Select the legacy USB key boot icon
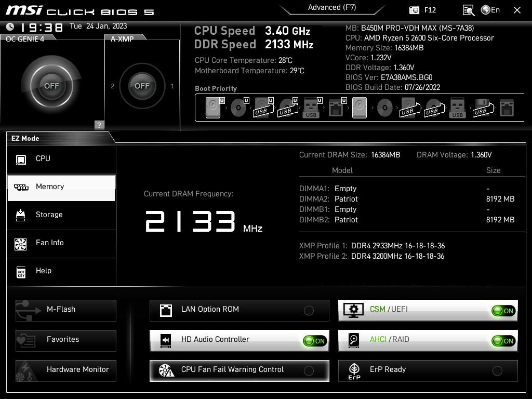 tap(457, 108)
